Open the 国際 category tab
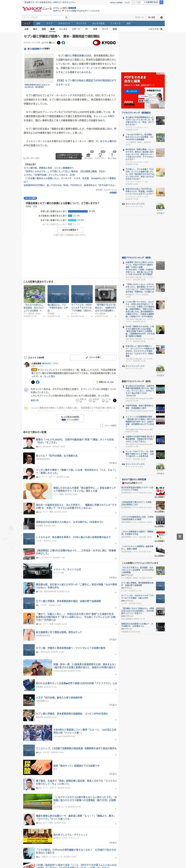Viewport: 186px width, 868px height. 44,29
